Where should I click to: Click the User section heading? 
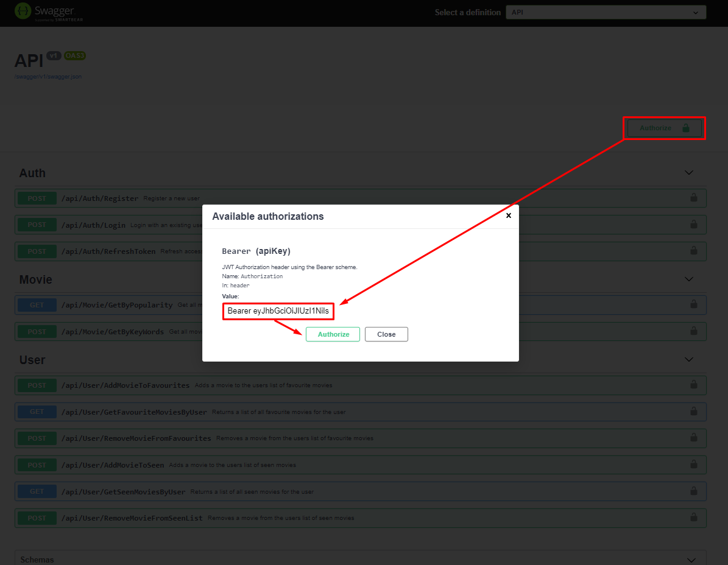pyautogui.click(x=32, y=360)
